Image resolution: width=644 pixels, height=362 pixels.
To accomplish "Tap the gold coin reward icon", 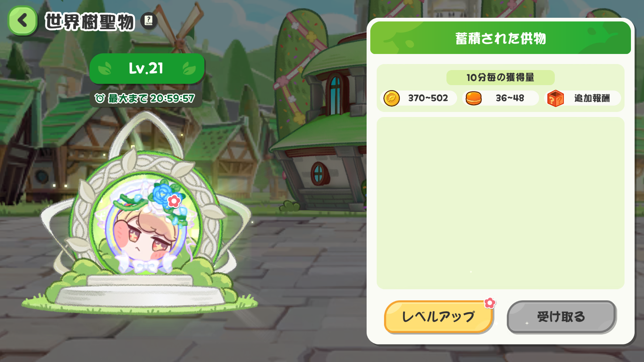I will click(x=391, y=98).
